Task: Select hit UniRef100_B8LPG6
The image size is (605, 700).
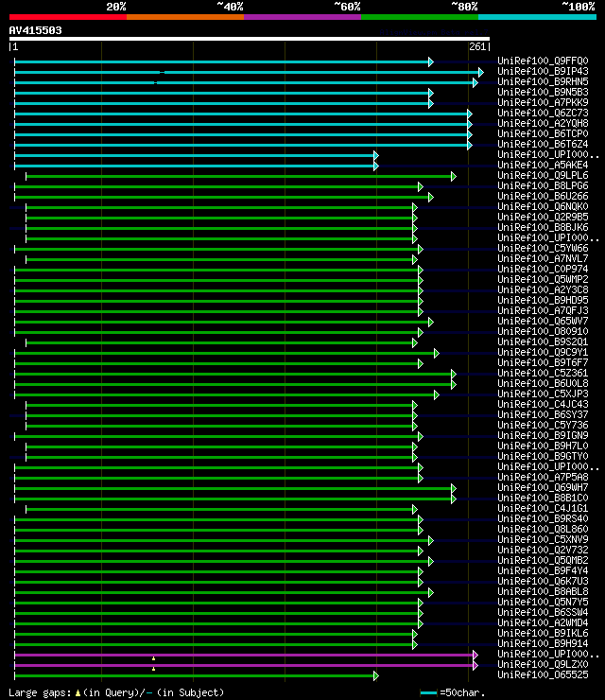Action: click(x=543, y=185)
